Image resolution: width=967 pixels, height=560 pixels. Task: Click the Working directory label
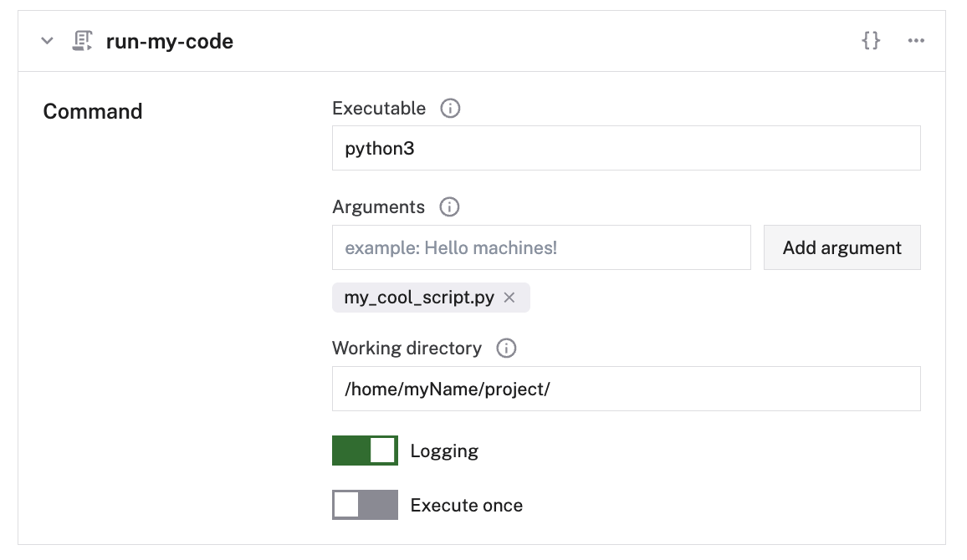pyautogui.click(x=407, y=349)
